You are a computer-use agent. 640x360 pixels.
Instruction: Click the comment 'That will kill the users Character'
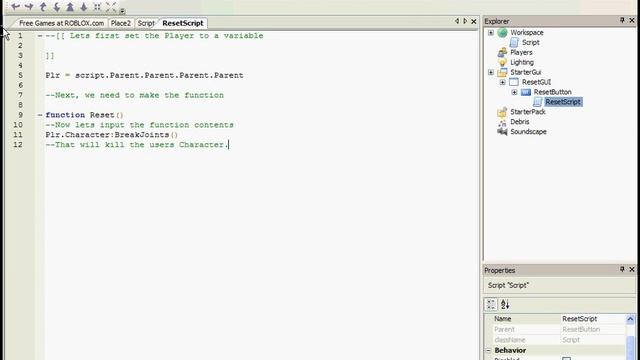click(x=137, y=145)
